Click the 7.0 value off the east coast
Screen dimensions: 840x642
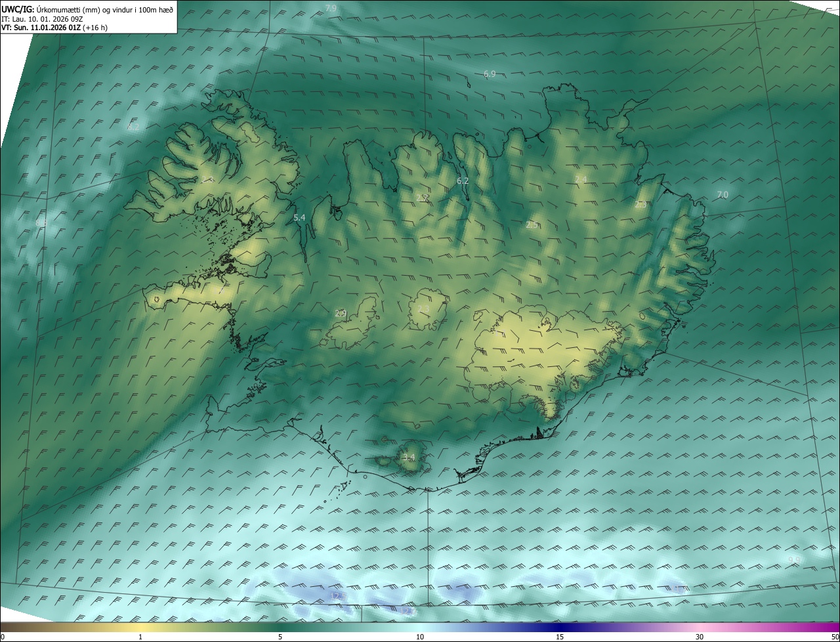(723, 195)
